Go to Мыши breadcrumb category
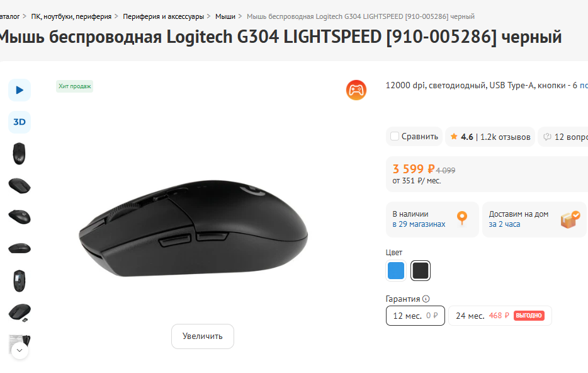The image size is (588, 373). [225, 16]
